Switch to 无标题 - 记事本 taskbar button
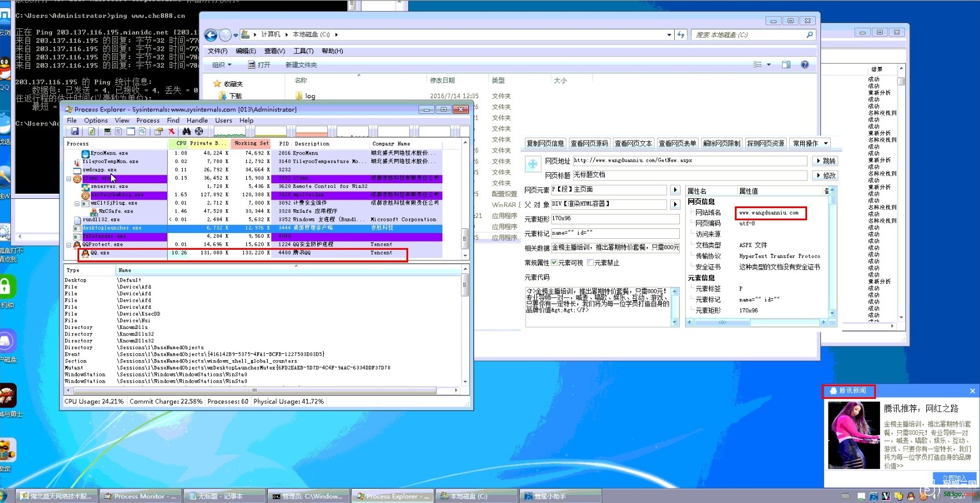 pyautogui.click(x=224, y=496)
